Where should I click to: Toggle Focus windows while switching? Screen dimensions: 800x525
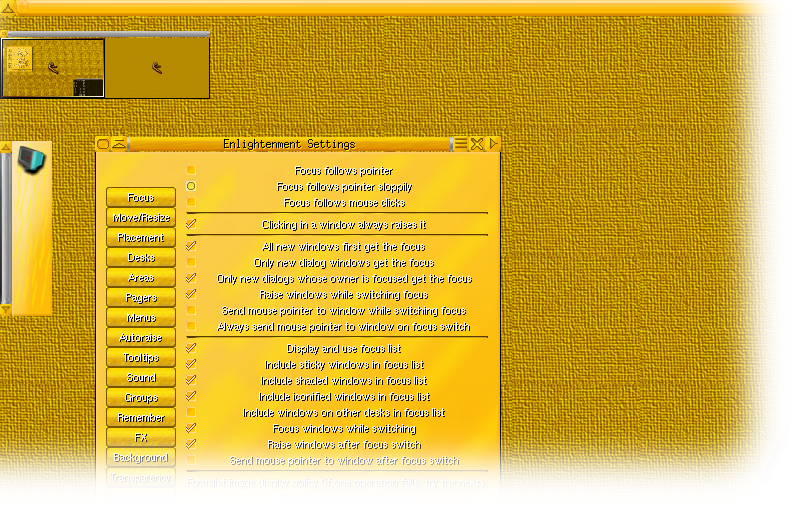[x=191, y=428]
